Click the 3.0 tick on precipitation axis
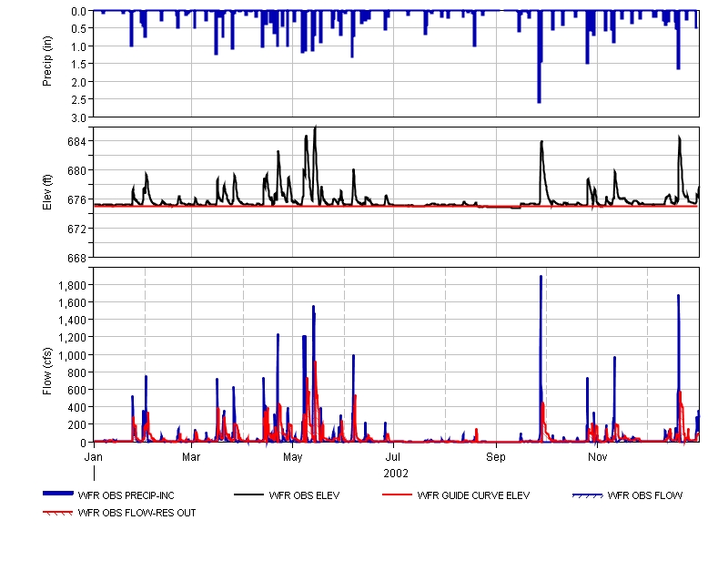The height and width of the screenshot is (571, 728). pyautogui.click(x=79, y=117)
